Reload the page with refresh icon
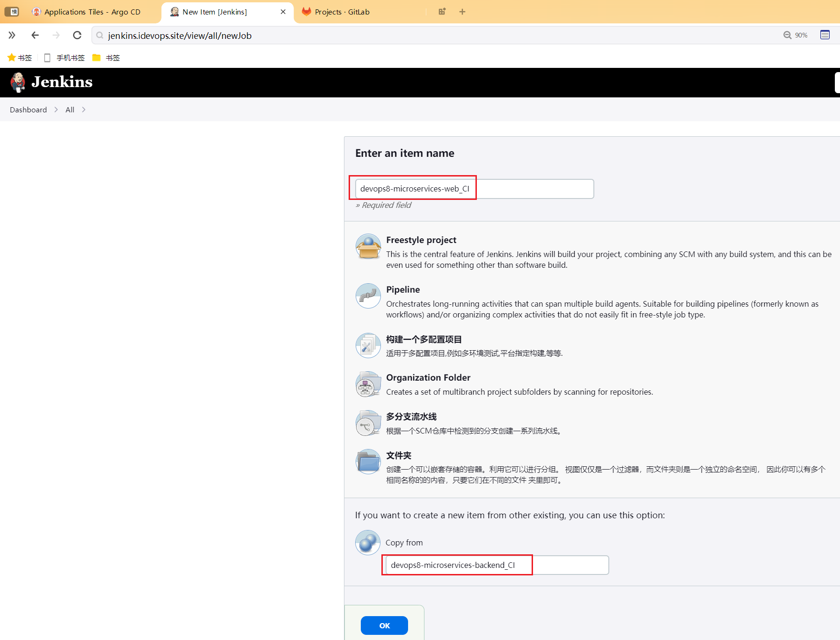This screenshot has width=840, height=640. click(x=77, y=35)
